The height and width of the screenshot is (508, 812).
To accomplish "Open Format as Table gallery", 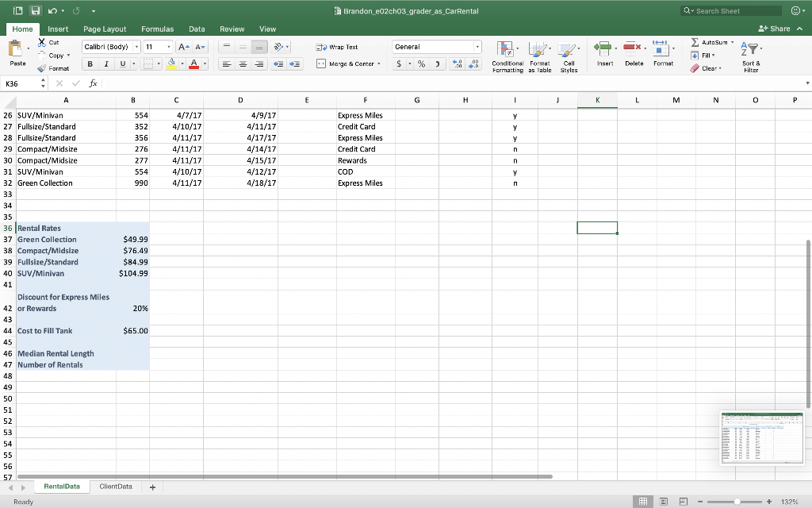I will point(539,57).
